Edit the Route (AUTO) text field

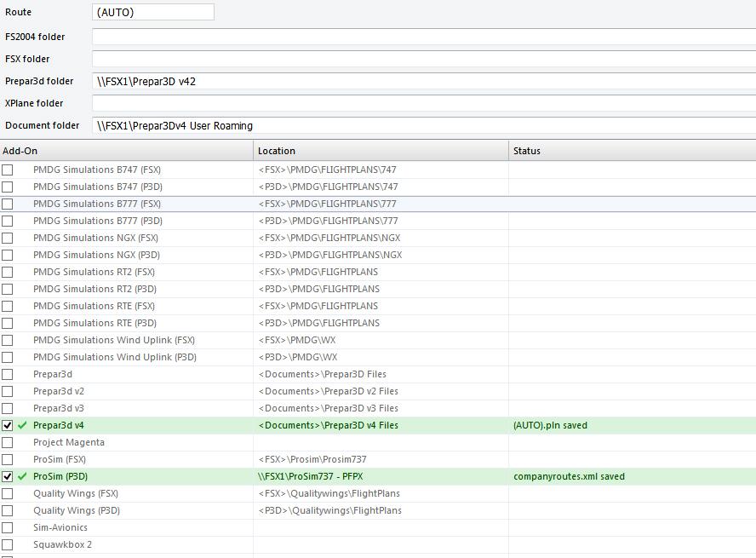click(x=153, y=13)
